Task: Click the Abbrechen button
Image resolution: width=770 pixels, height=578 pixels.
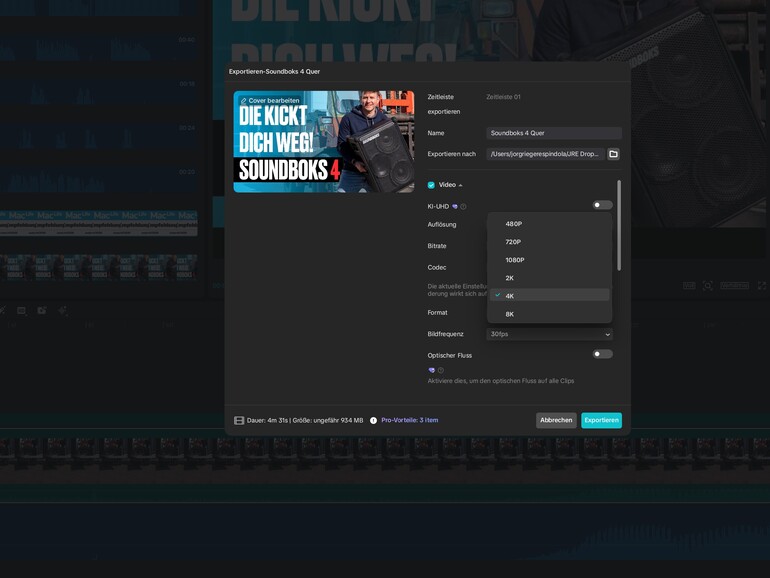Action: tap(556, 420)
